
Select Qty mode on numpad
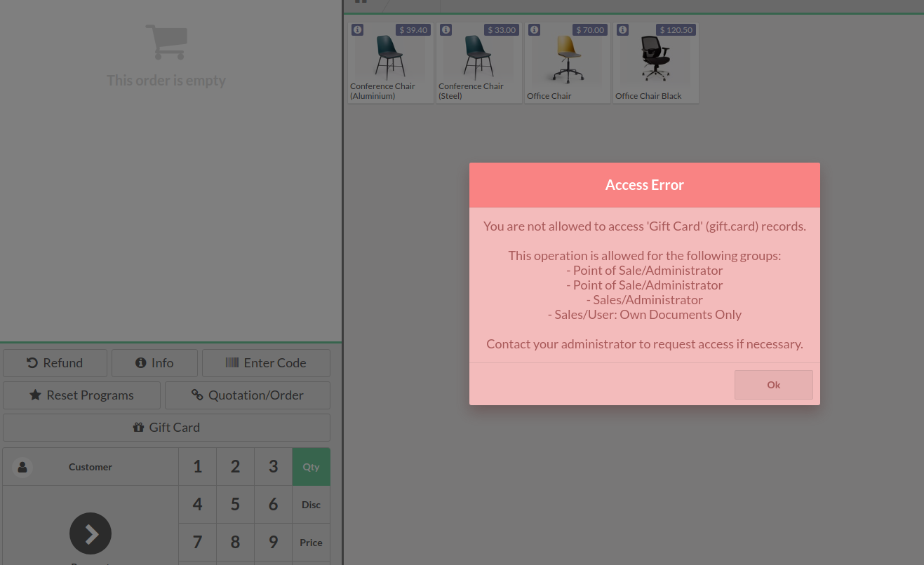click(312, 467)
